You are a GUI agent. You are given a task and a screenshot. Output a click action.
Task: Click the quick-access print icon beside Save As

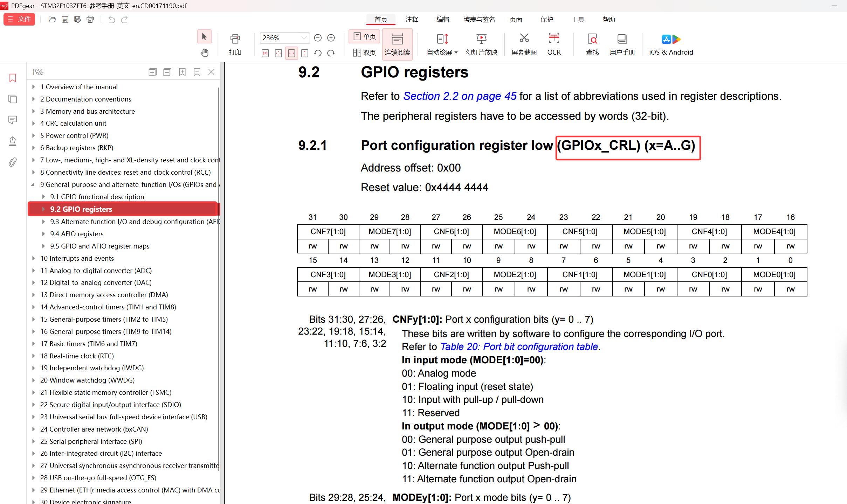coord(90,20)
